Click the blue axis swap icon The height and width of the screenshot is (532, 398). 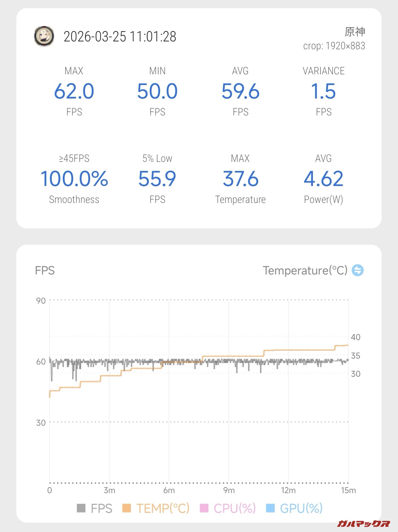(358, 270)
